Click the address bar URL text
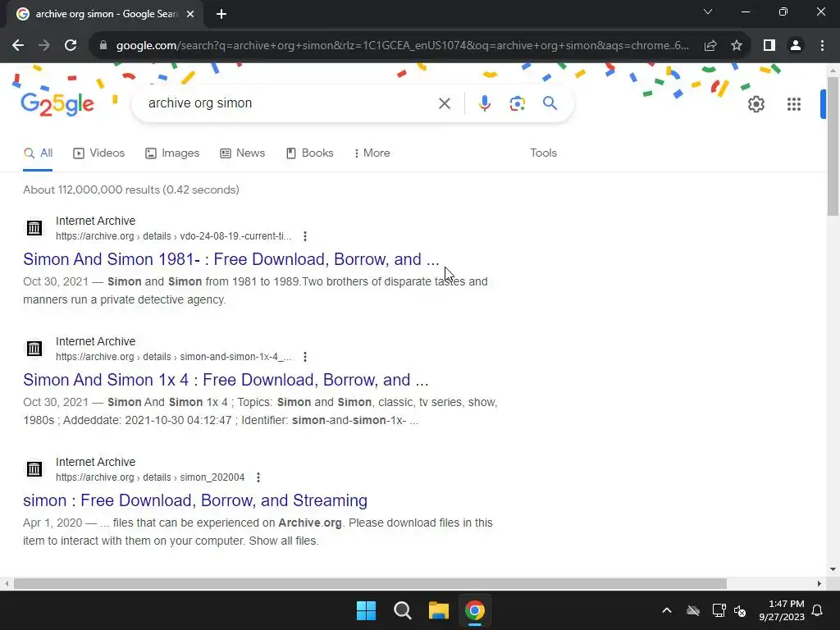Screen dimensions: 840x630 tap(402, 46)
